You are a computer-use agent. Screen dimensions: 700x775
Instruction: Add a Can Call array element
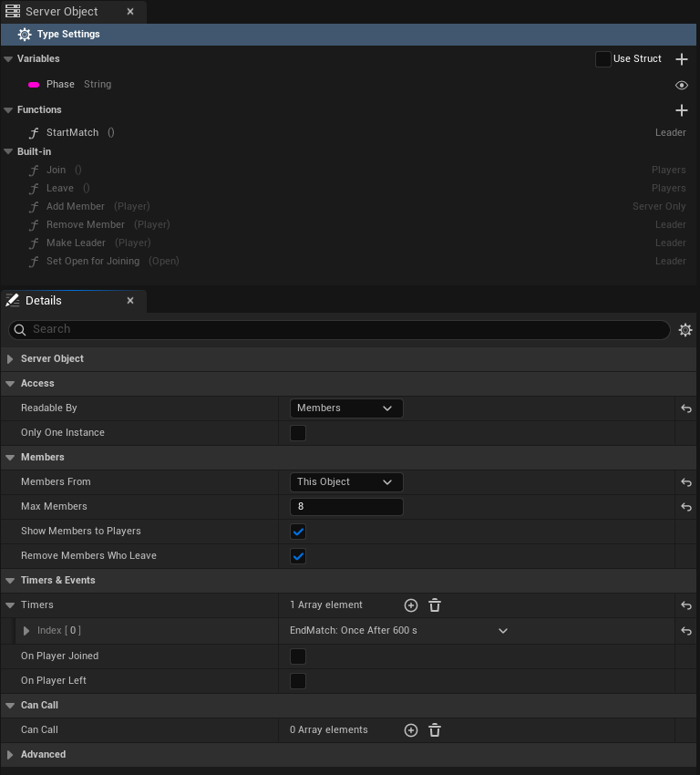click(410, 730)
